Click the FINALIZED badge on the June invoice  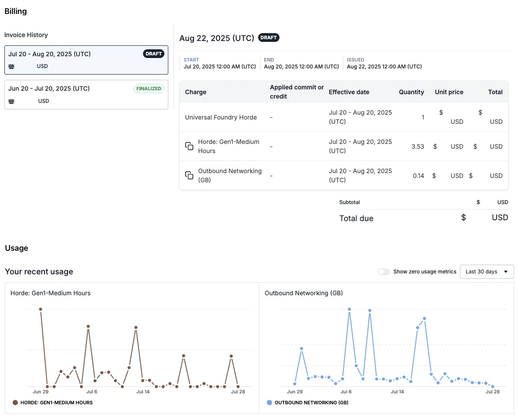(x=149, y=88)
